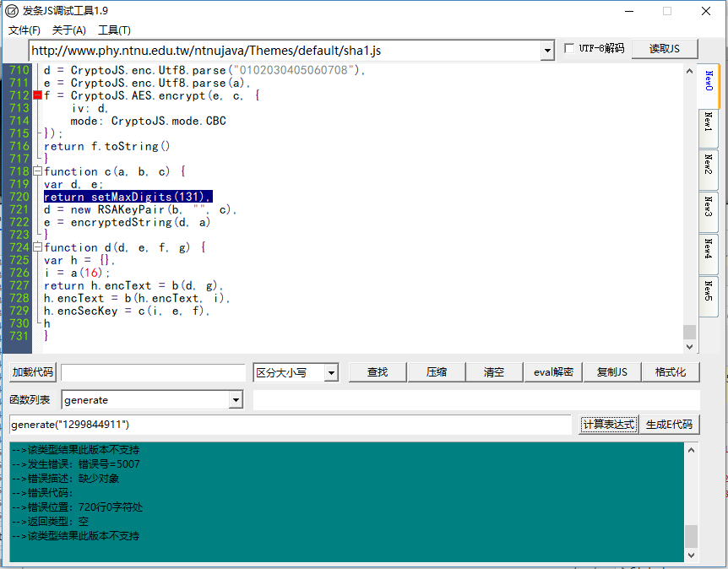Click the 查找 find button

click(377, 371)
